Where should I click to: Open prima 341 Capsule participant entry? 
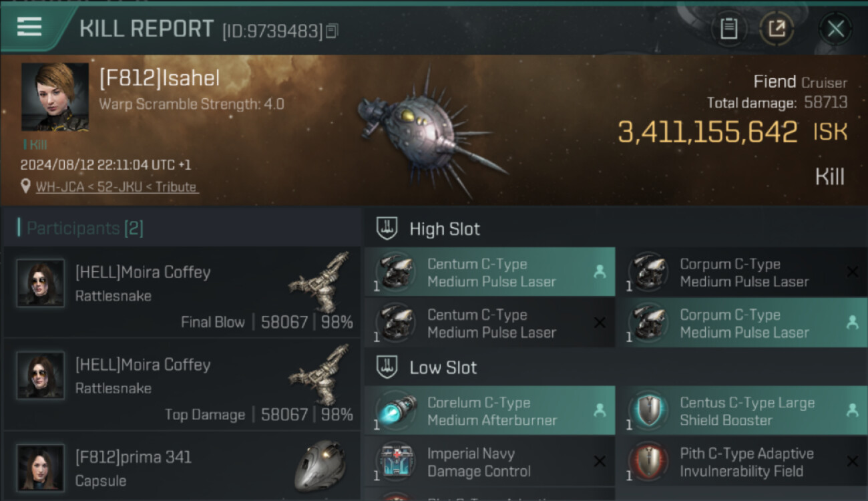point(182,467)
